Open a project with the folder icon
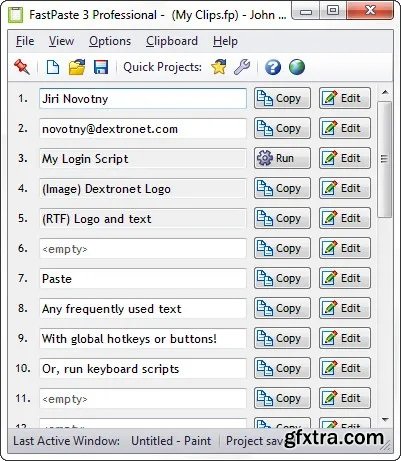This screenshot has width=401, height=461. click(77, 67)
